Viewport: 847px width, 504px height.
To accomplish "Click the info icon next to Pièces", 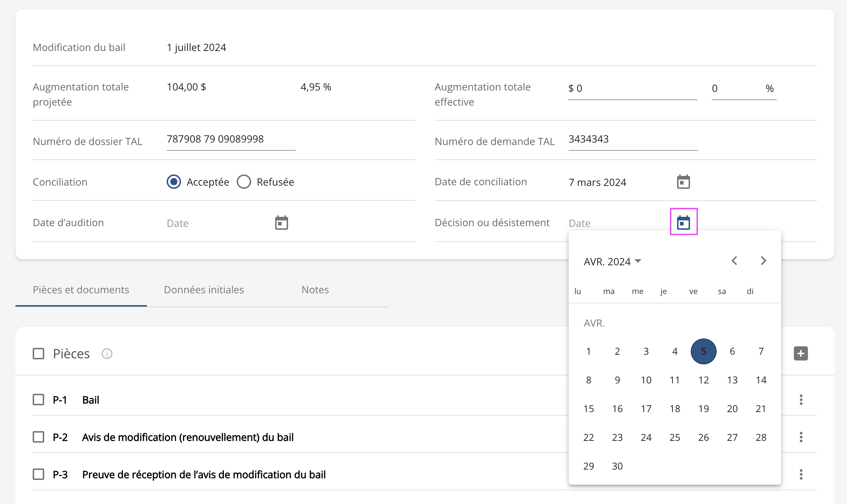I will (x=107, y=354).
